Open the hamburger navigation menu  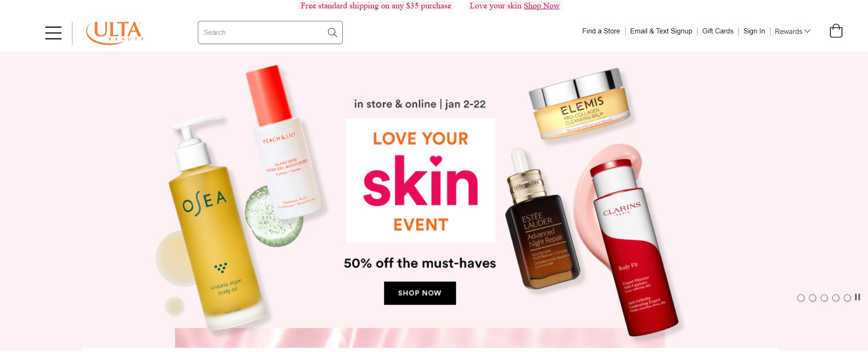[x=53, y=33]
